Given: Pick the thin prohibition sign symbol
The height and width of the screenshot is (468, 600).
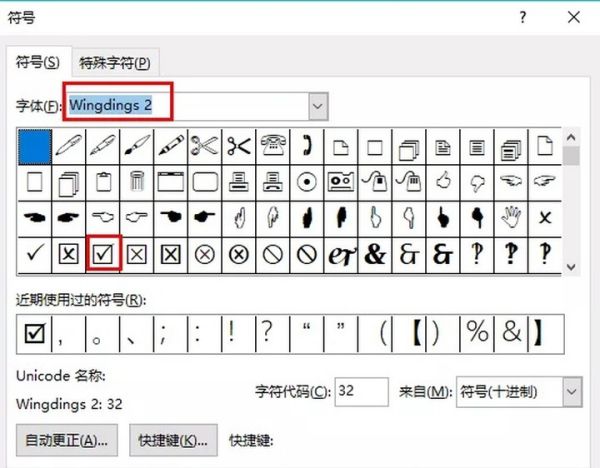Looking at the screenshot, I should point(273,254).
